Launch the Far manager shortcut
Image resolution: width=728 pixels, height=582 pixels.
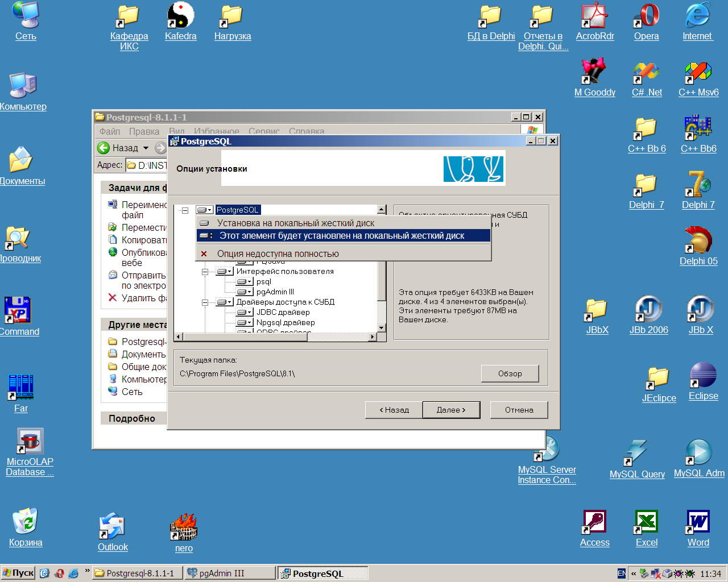[x=21, y=393]
